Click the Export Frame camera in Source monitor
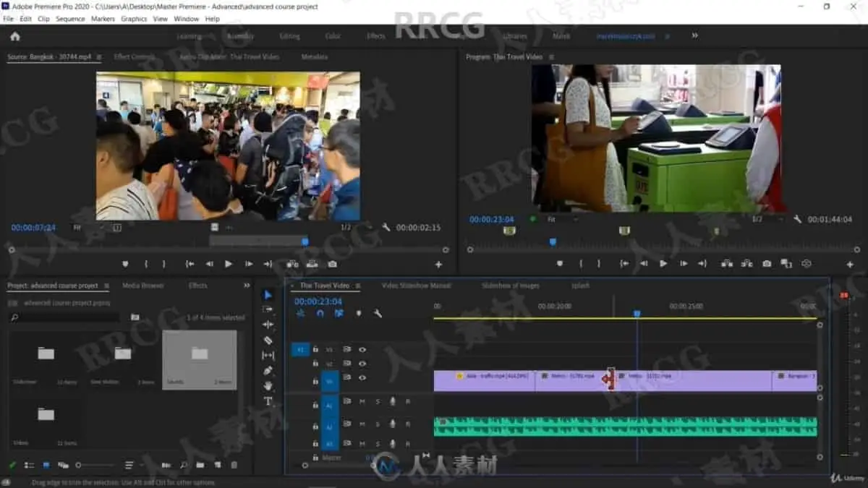Viewport: 868px width, 488px height. 332,265
